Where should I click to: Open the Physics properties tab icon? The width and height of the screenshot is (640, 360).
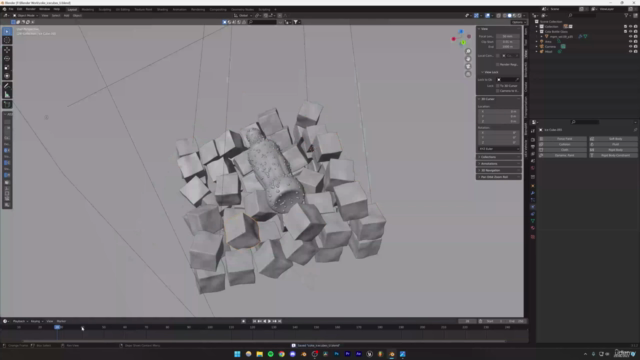(533, 207)
